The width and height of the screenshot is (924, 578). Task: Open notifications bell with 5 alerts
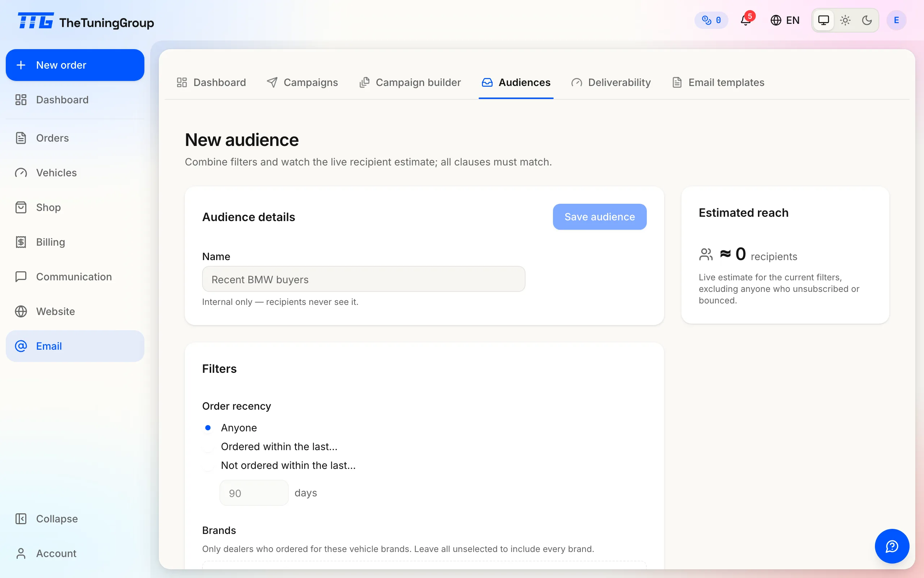click(746, 20)
